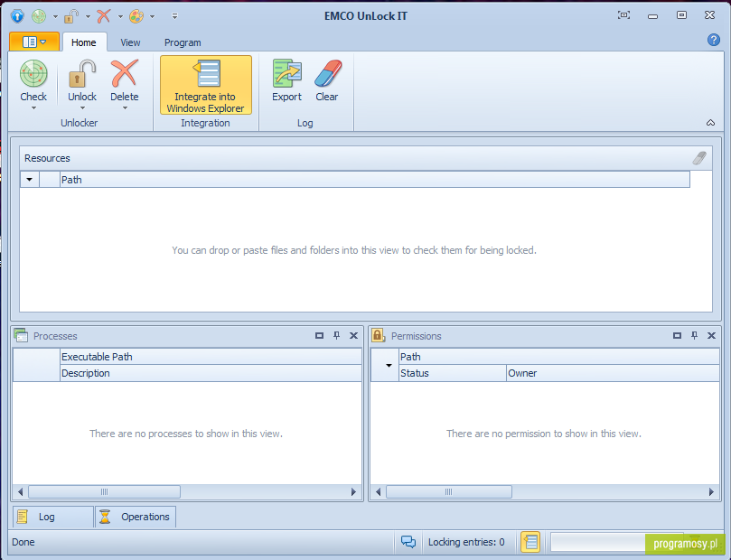
Task: Maximize the Processes panel
Action: point(319,335)
